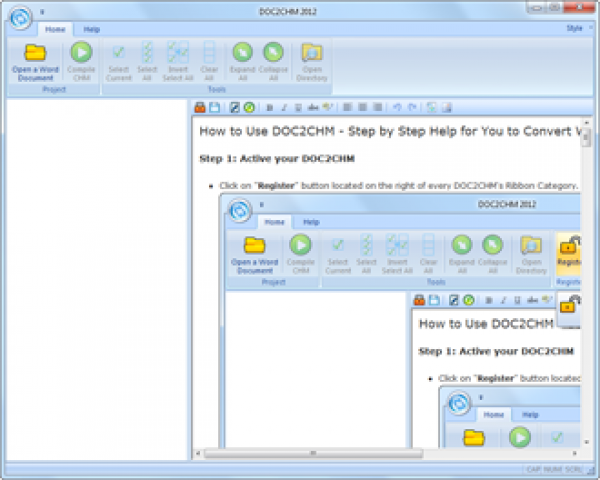
Task: Click Open a Word Document button
Action: coord(35,62)
